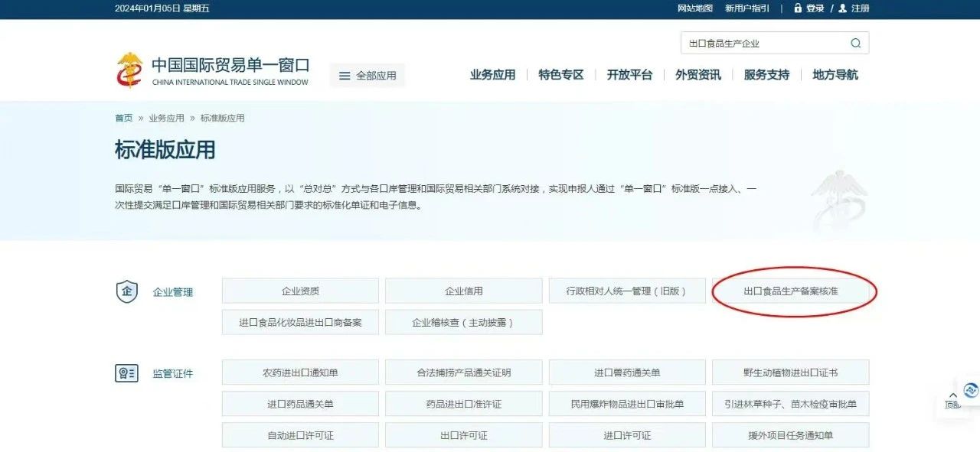Open the 网站地图 link
Image resolution: width=980 pixels, height=452 pixels.
(695, 8)
